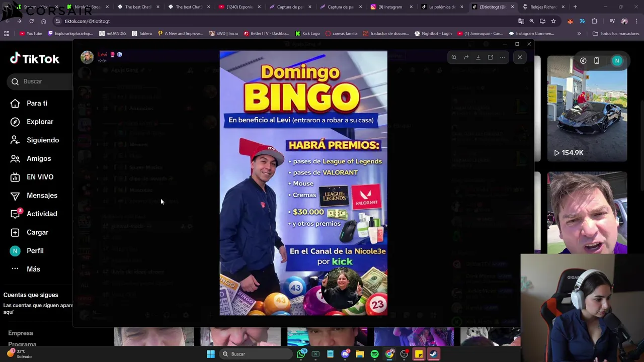Open Chrome extensions puzzle icon
Image resolution: width=644 pixels, height=362 pixels.
tap(595, 21)
